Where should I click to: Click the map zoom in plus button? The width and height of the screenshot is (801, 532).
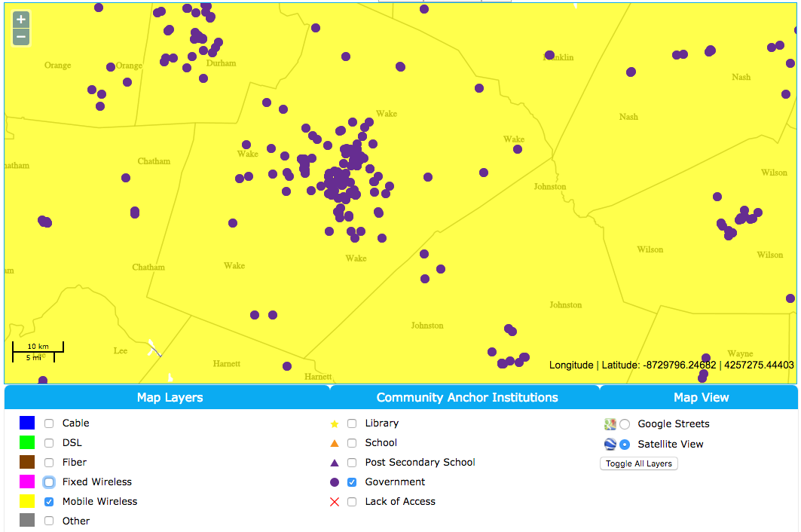(21, 20)
